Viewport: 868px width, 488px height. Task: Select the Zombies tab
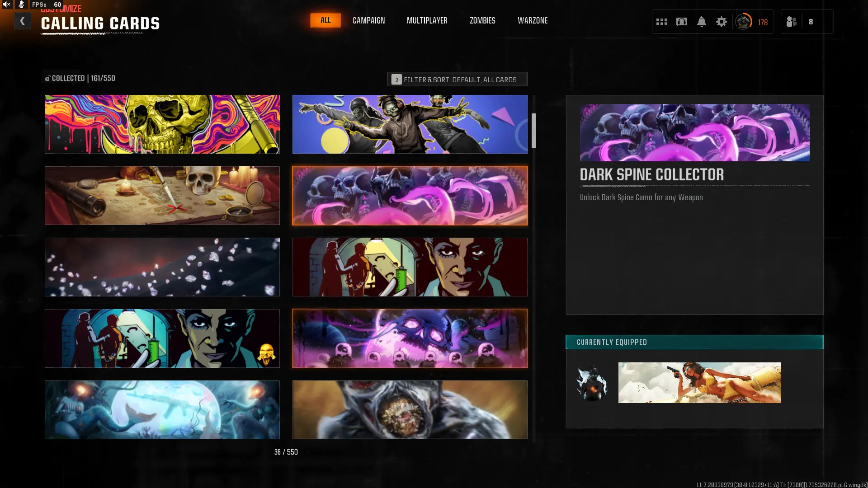point(482,20)
